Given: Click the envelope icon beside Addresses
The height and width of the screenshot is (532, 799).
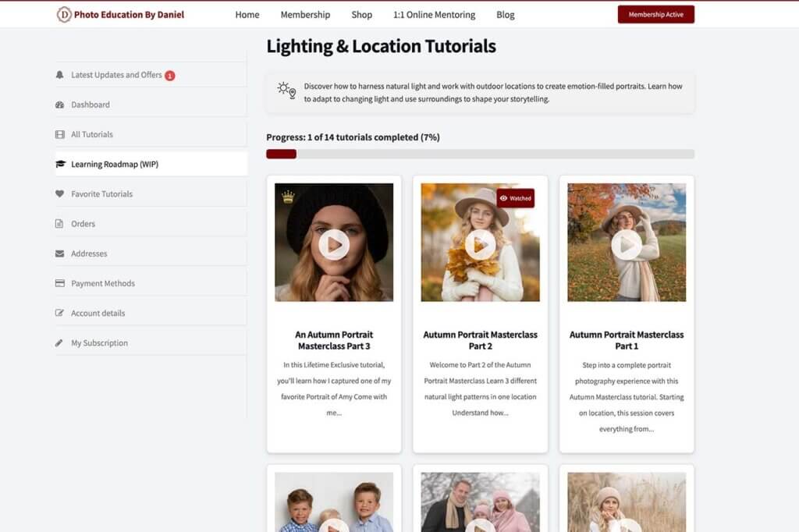Looking at the screenshot, I should [59, 254].
